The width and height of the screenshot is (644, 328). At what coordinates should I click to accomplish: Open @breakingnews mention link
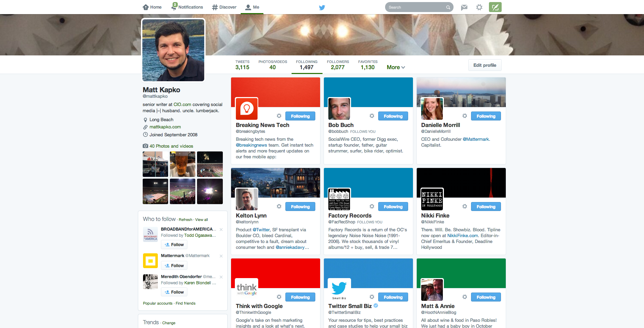point(251,145)
